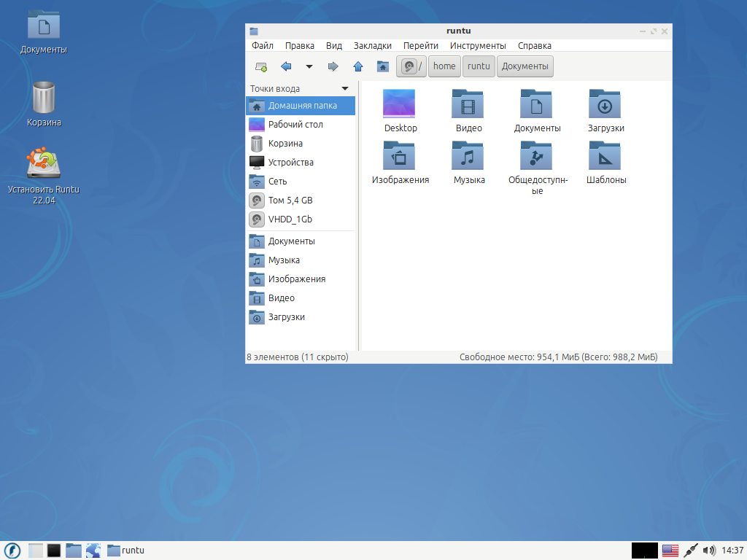This screenshot has height=560, width=747.
Task: Open the Закладки menu
Action: click(372, 45)
